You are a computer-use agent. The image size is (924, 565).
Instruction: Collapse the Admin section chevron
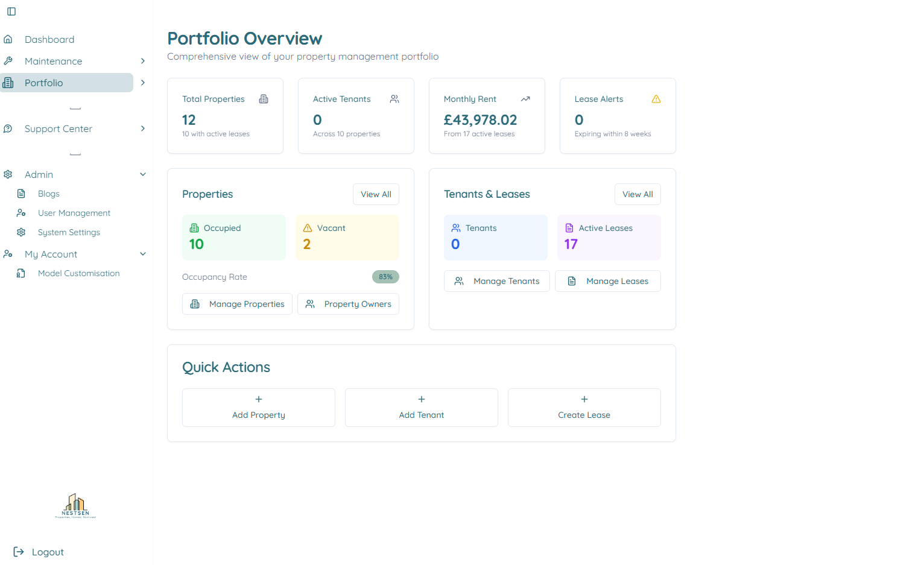click(x=143, y=174)
